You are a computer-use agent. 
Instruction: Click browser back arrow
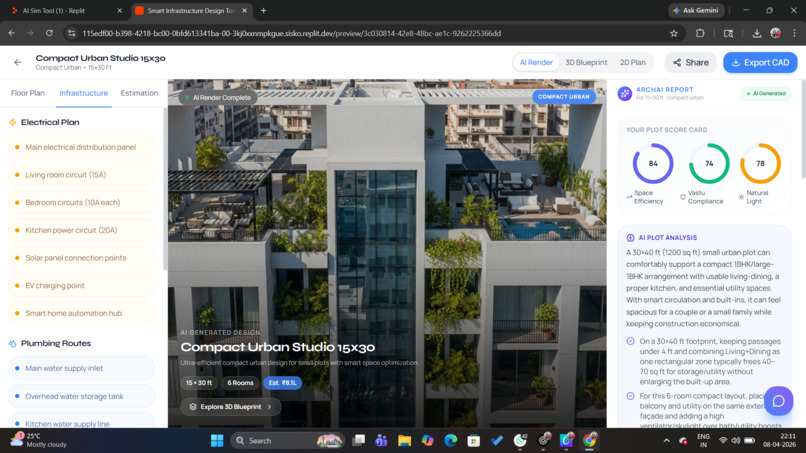[x=12, y=33]
